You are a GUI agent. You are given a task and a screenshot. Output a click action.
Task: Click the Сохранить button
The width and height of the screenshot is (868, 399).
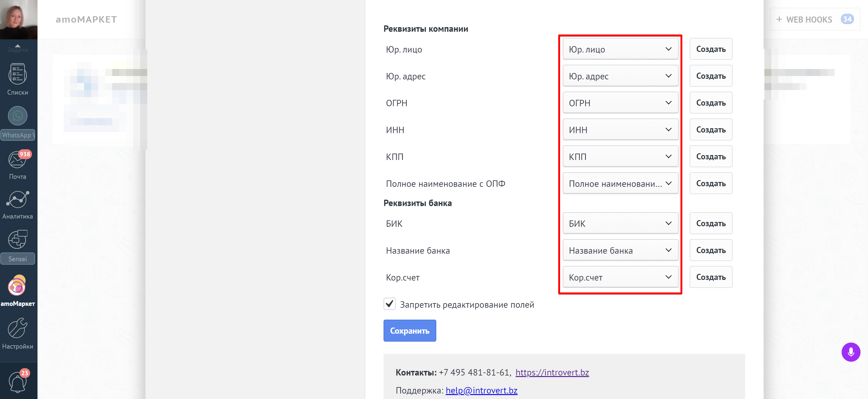point(410,331)
